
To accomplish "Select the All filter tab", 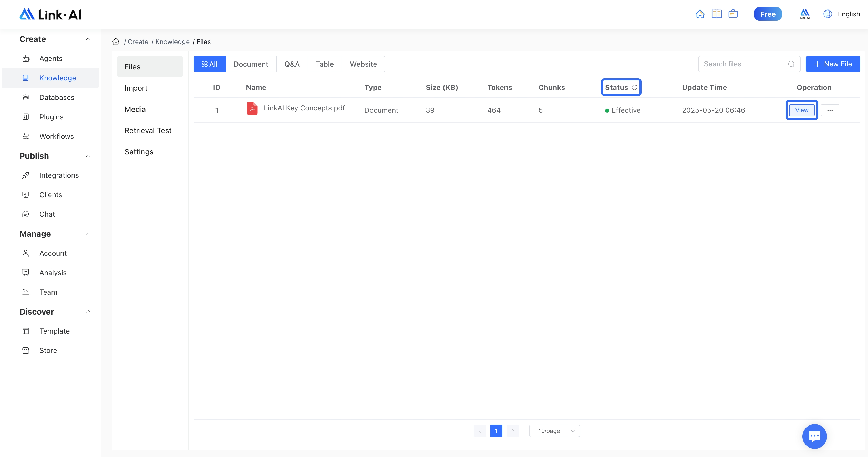I will [x=210, y=64].
